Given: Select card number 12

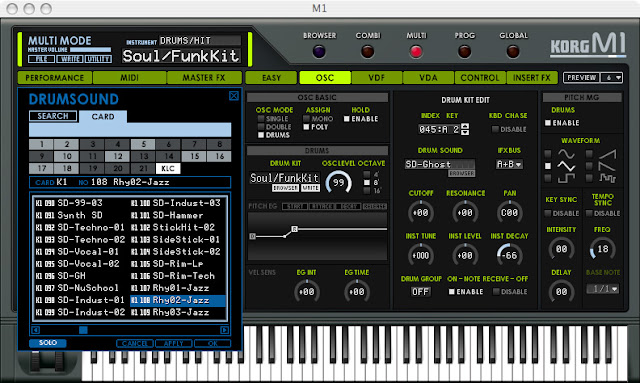Looking at the screenshot, I should coord(118,156).
